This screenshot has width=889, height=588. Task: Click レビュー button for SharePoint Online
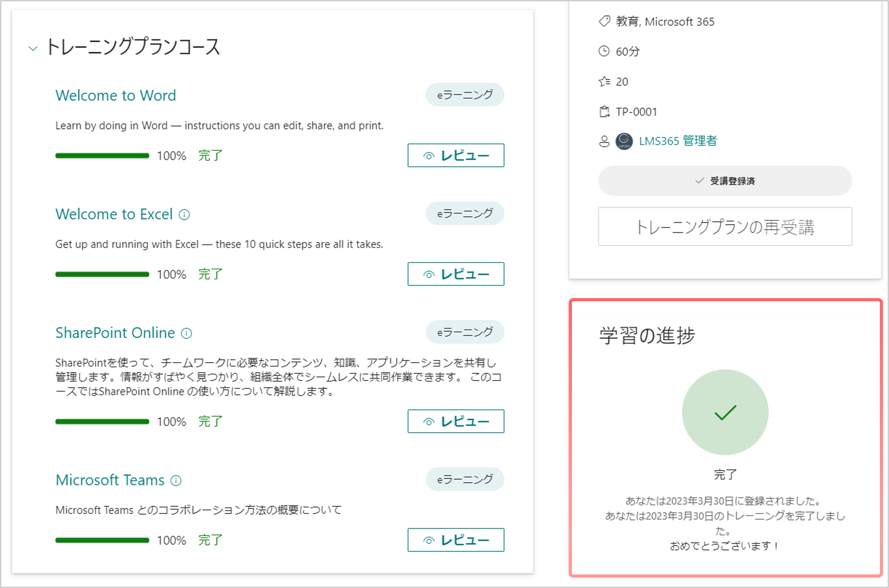(x=456, y=421)
